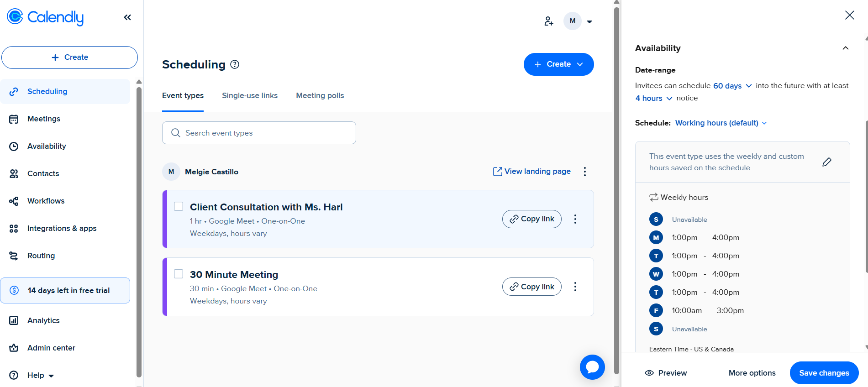
Task: Check the 30 Minute Meeting checkbox
Action: (x=179, y=274)
